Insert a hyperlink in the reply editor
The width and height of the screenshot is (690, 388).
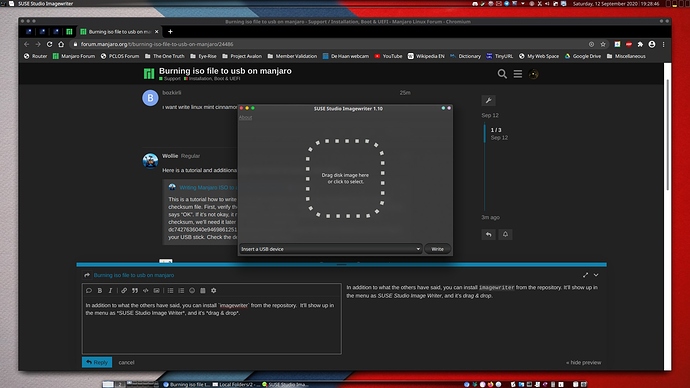[124, 290]
